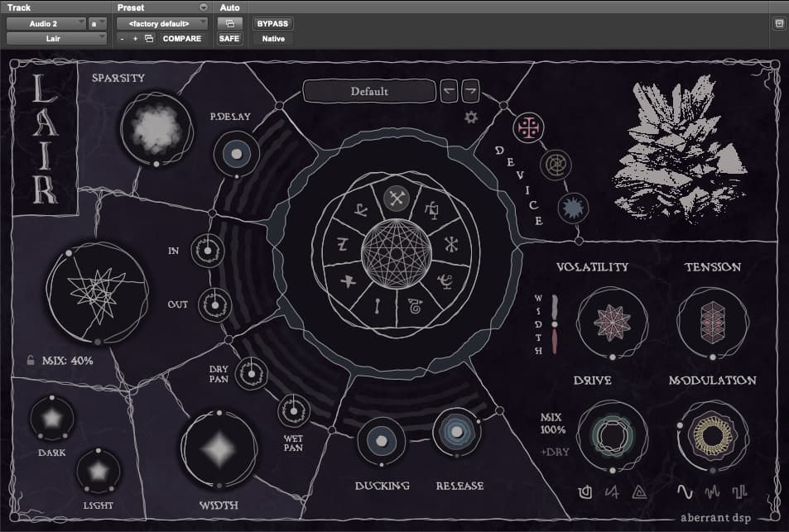Viewport: 789px width, 532px height.
Task: Click the P.Delay knob
Action: tap(237, 154)
